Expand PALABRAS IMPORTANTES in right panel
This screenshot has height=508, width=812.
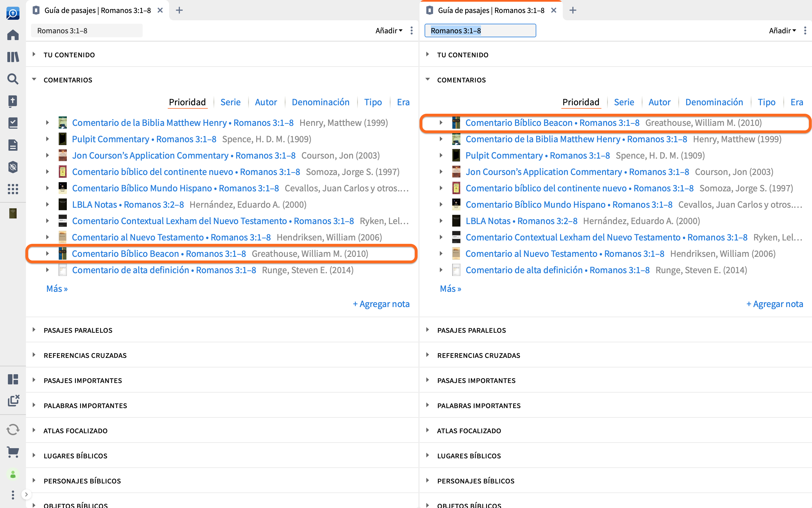(x=427, y=406)
